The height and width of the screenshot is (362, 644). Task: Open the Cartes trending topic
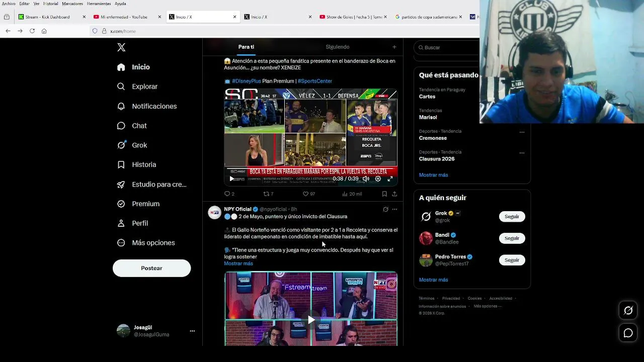pos(427,97)
